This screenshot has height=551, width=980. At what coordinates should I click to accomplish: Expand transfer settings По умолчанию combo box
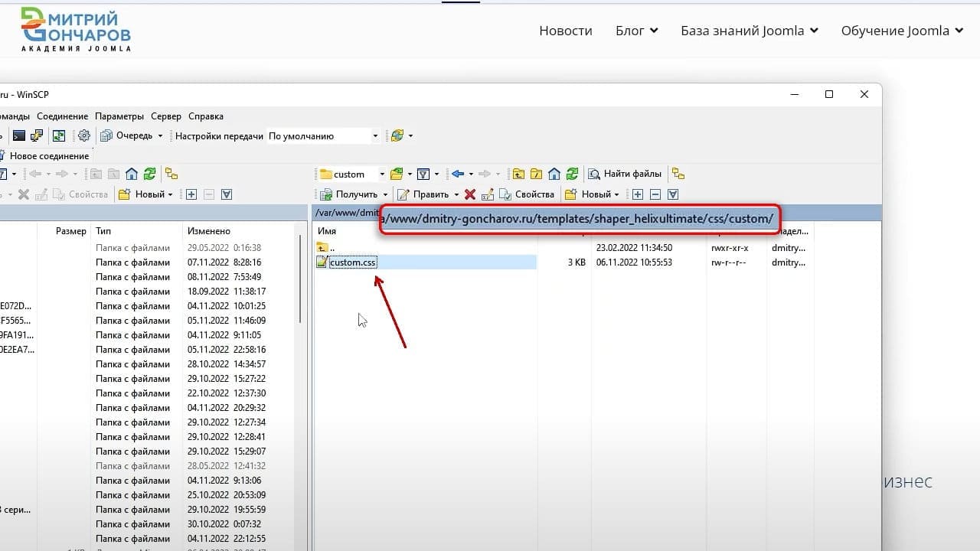click(x=324, y=135)
